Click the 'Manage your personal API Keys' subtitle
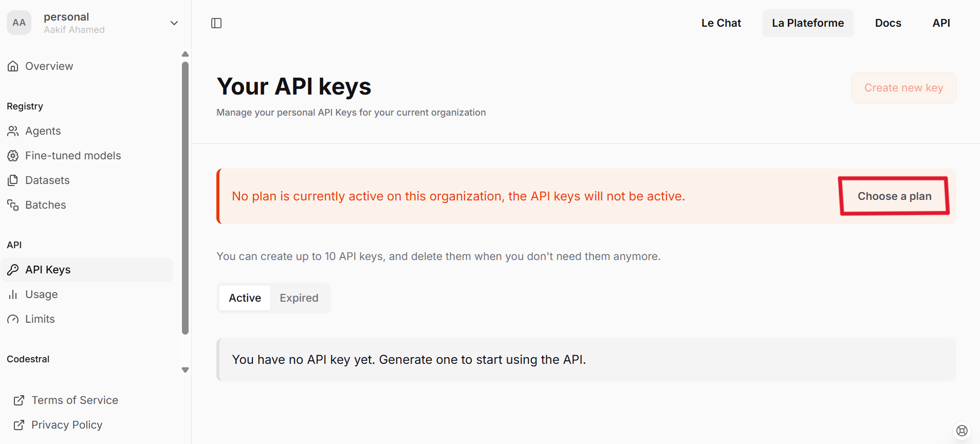This screenshot has height=444, width=980. (x=351, y=113)
